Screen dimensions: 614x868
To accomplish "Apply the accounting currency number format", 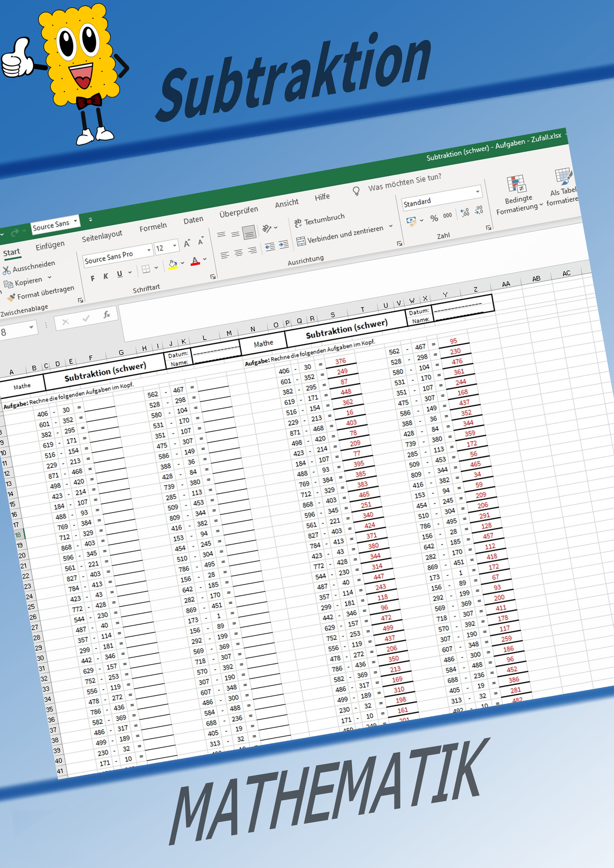I will tap(411, 221).
